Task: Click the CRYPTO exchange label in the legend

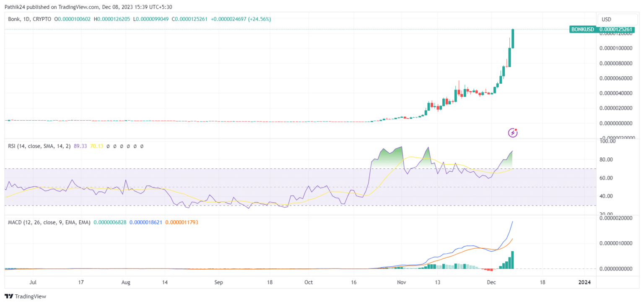Action: [42, 19]
